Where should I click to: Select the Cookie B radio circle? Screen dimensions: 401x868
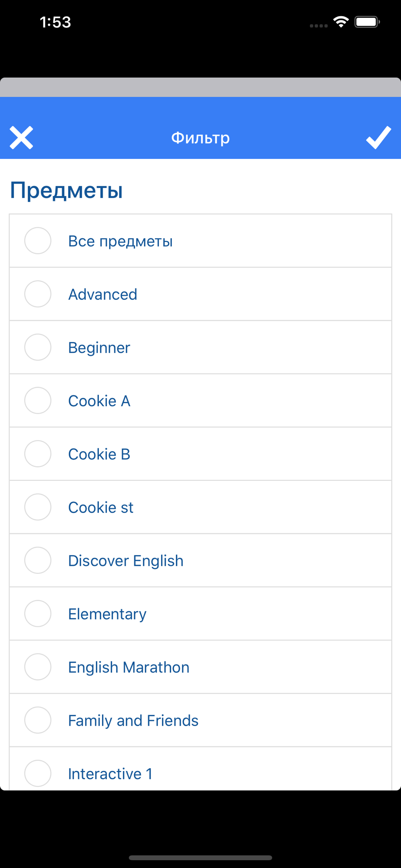[38, 454]
